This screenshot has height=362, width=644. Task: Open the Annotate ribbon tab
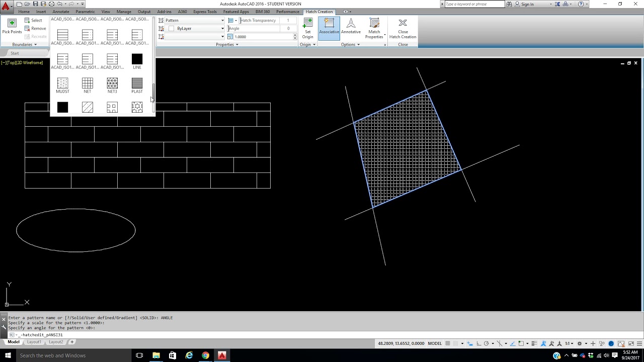[x=61, y=12]
